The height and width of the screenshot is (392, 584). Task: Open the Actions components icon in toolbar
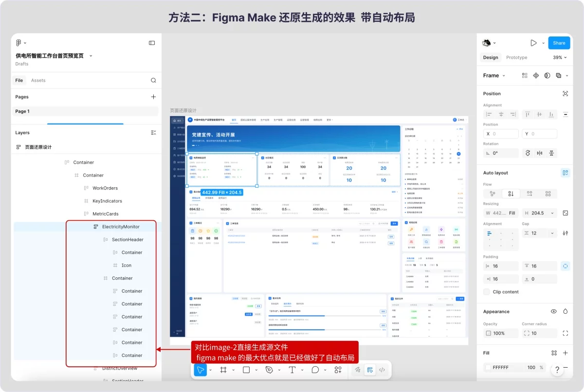tap(338, 370)
